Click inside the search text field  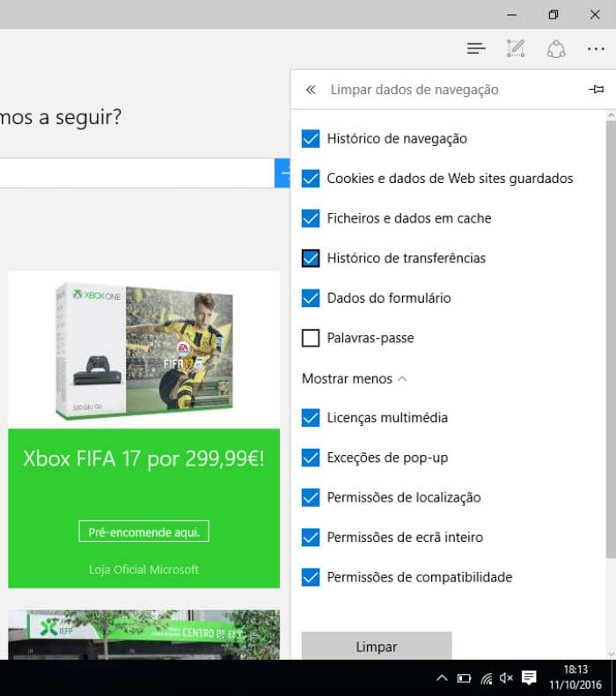pyautogui.click(x=137, y=172)
